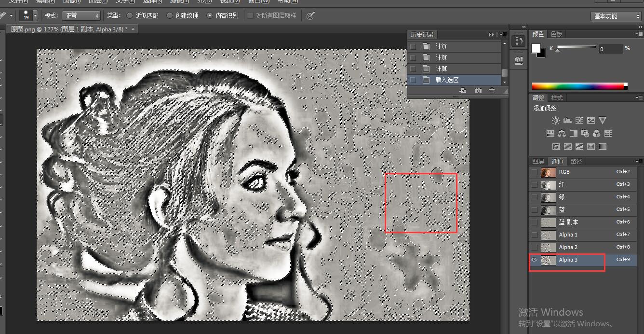Hide the Alpha 3 channel eye icon
Screen dimensions: 644x334
[534, 260]
